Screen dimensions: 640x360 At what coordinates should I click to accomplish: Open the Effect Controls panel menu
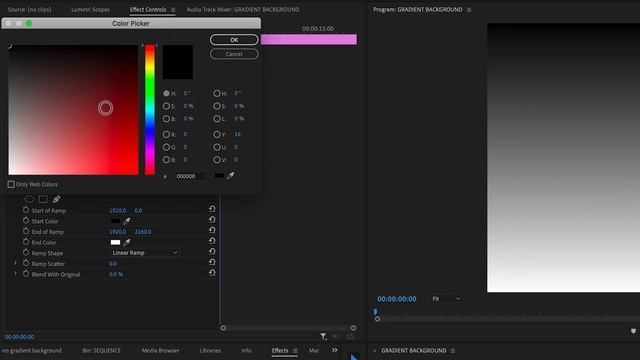(173, 10)
